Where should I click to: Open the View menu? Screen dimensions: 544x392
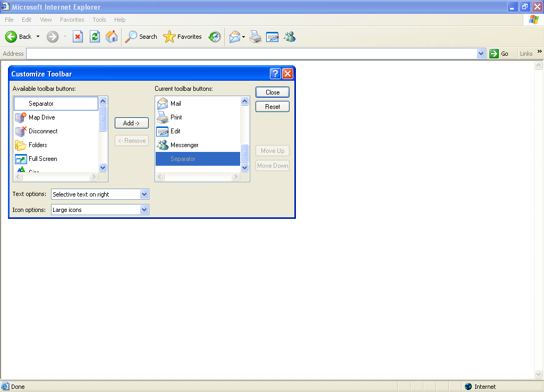point(46,20)
